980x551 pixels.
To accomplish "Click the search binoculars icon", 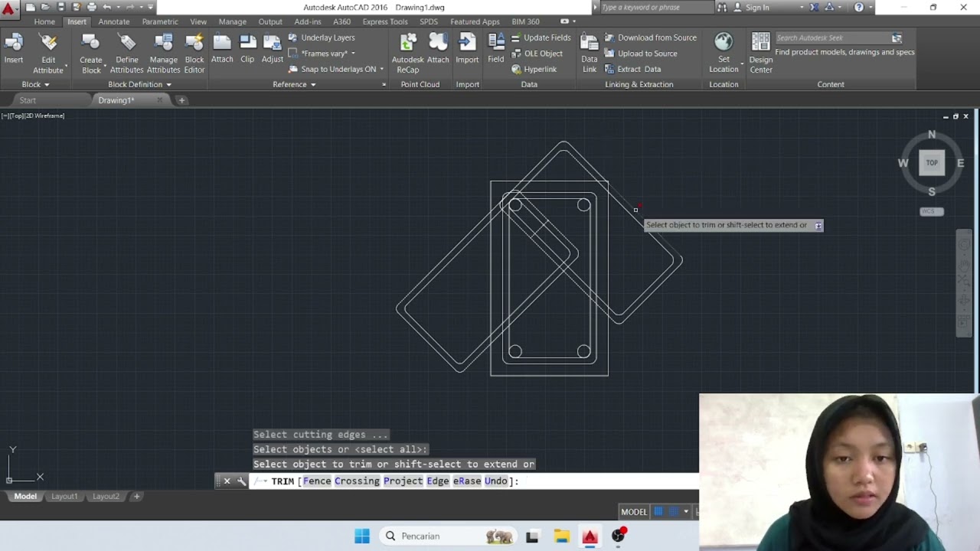I will [x=721, y=7].
